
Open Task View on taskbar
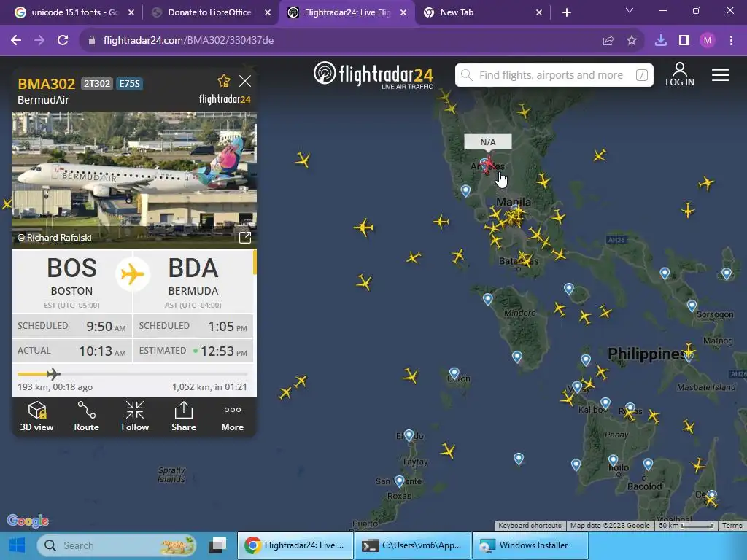click(x=217, y=545)
